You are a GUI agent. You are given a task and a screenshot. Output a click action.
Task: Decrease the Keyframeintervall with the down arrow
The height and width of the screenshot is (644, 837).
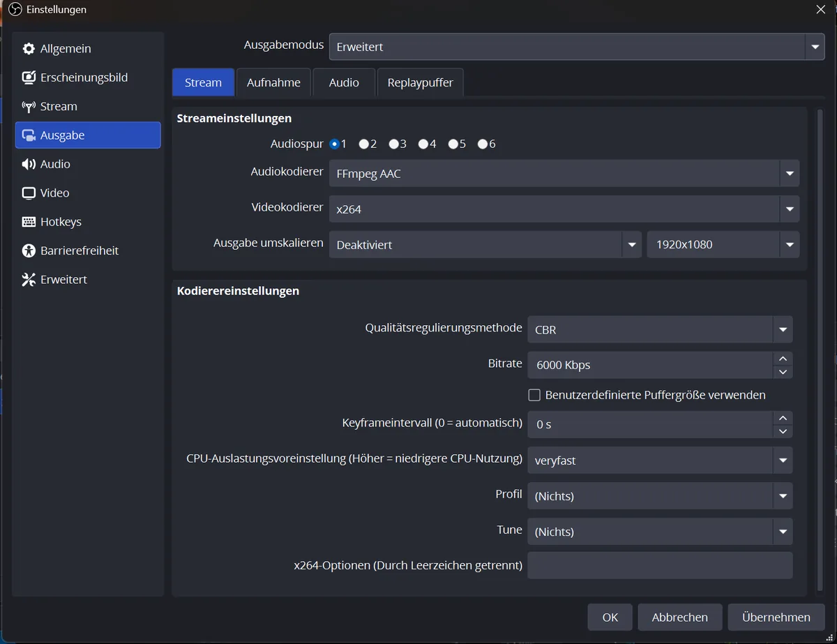coord(783,431)
